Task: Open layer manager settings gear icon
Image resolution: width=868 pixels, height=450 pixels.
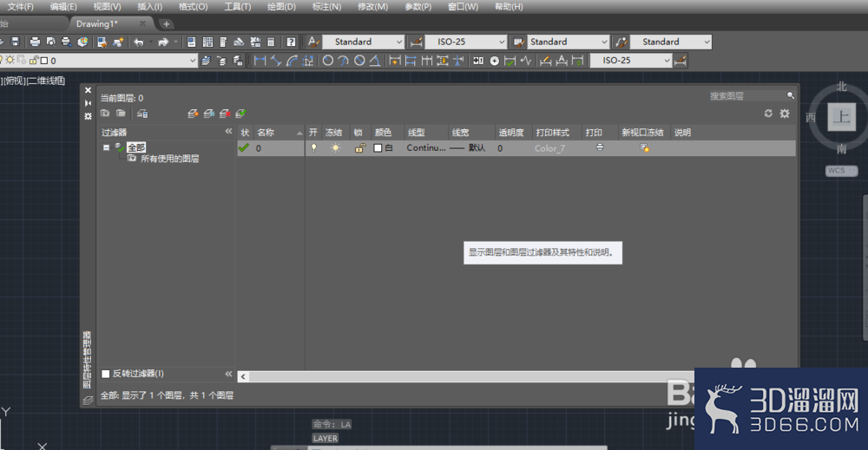Action: point(785,114)
